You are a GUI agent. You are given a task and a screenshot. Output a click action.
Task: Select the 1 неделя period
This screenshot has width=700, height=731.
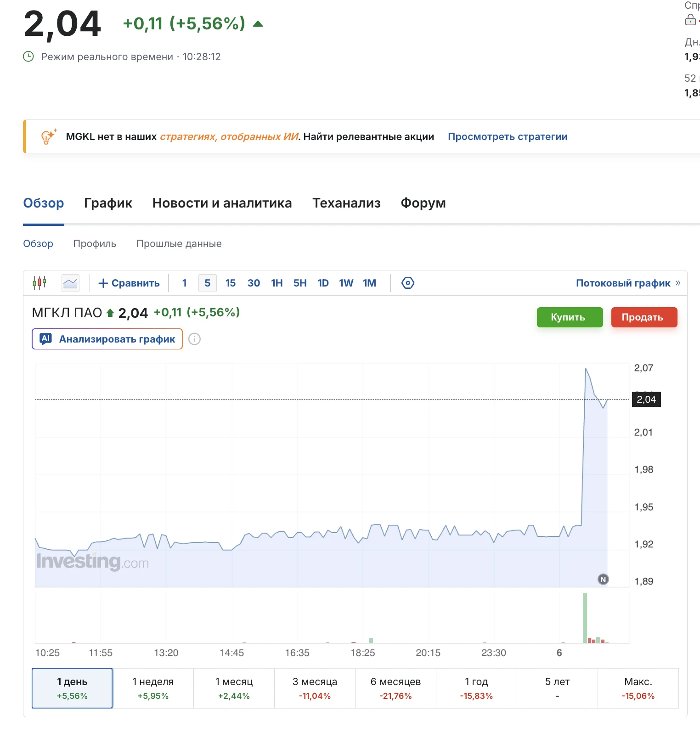click(153, 688)
